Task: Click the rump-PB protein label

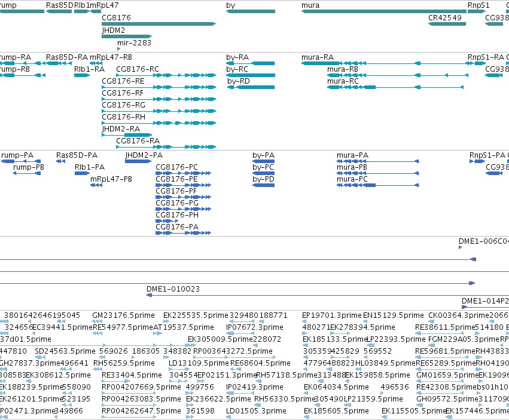Action: click(x=29, y=167)
